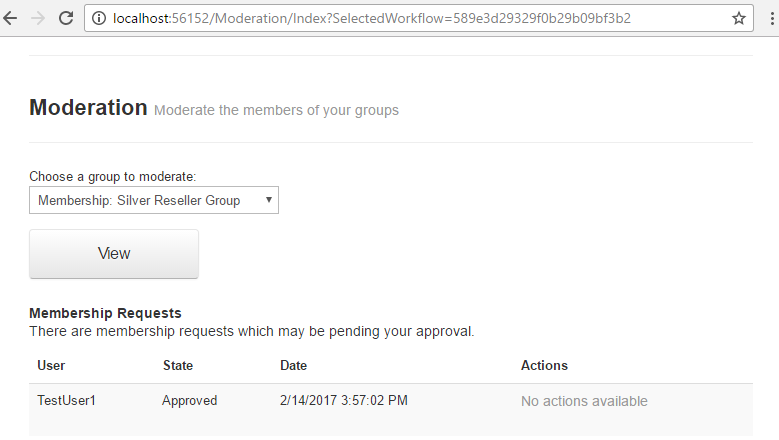Click the Membership Requests section title

pyautogui.click(x=105, y=313)
